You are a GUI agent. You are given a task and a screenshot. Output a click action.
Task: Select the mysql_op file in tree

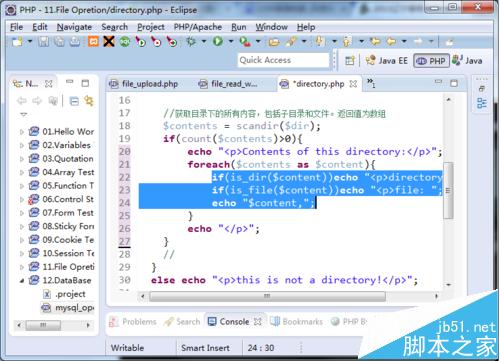click(68, 308)
